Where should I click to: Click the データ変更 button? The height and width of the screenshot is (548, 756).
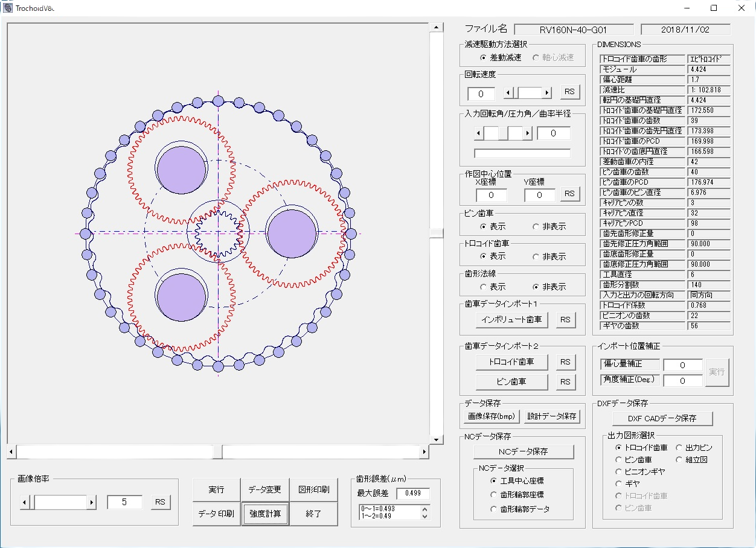(x=264, y=489)
